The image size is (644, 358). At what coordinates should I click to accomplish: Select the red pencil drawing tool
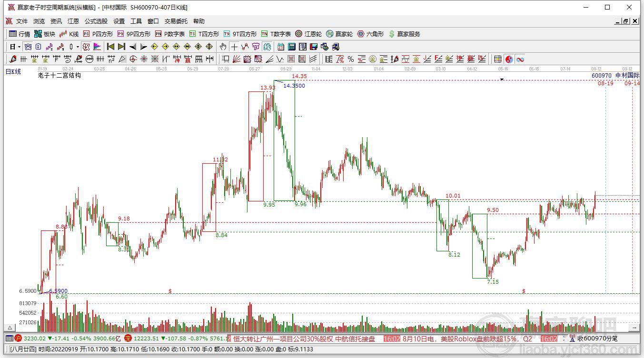(13, 59)
